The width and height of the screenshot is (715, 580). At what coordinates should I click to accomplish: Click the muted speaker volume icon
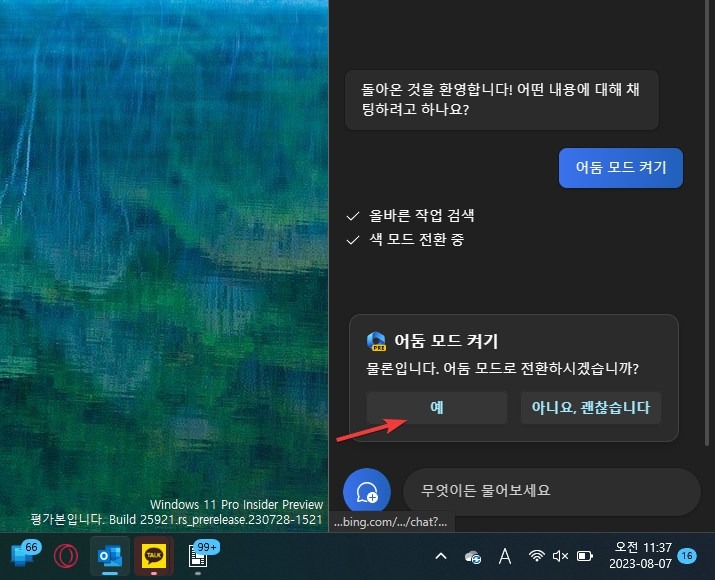pyautogui.click(x=561, y=556)
